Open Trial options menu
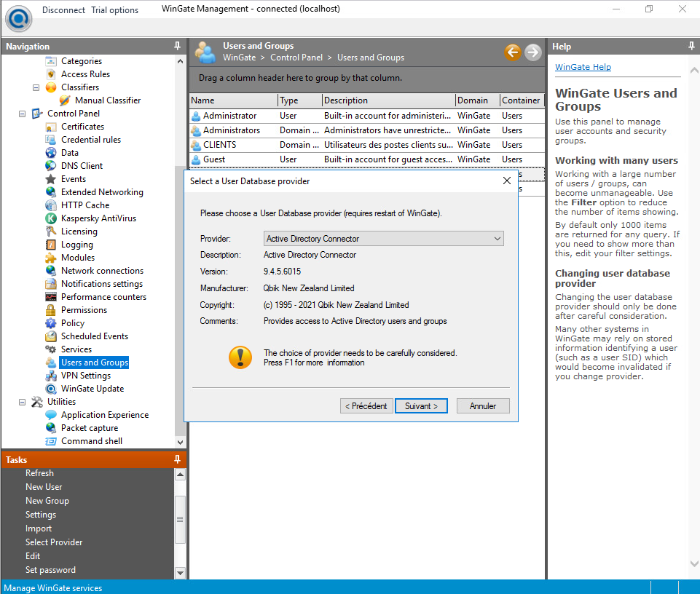The height and width of the screenshot is (594, 700). coord(114,10)
